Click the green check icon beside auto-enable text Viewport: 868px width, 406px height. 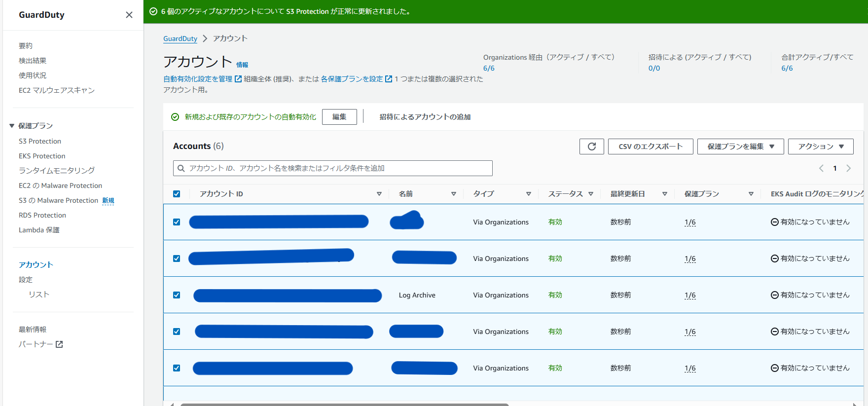175,117
